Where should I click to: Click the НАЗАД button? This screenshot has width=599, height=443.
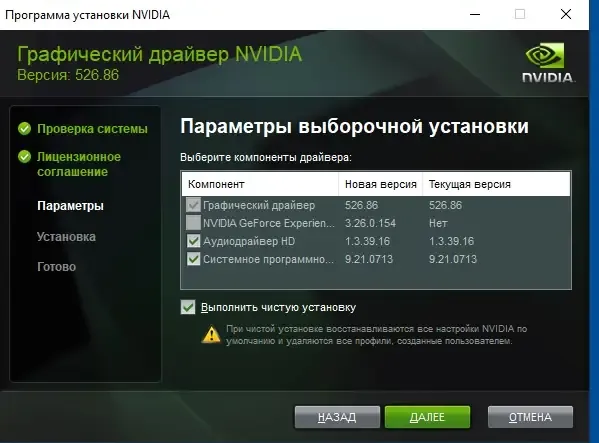pos(337,417)
